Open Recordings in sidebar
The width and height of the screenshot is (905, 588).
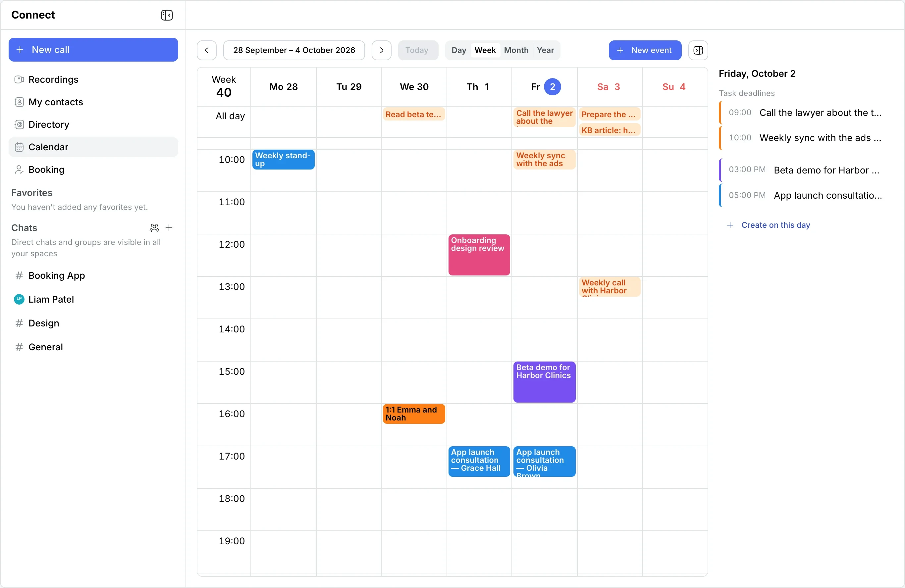tap(93, 79)
